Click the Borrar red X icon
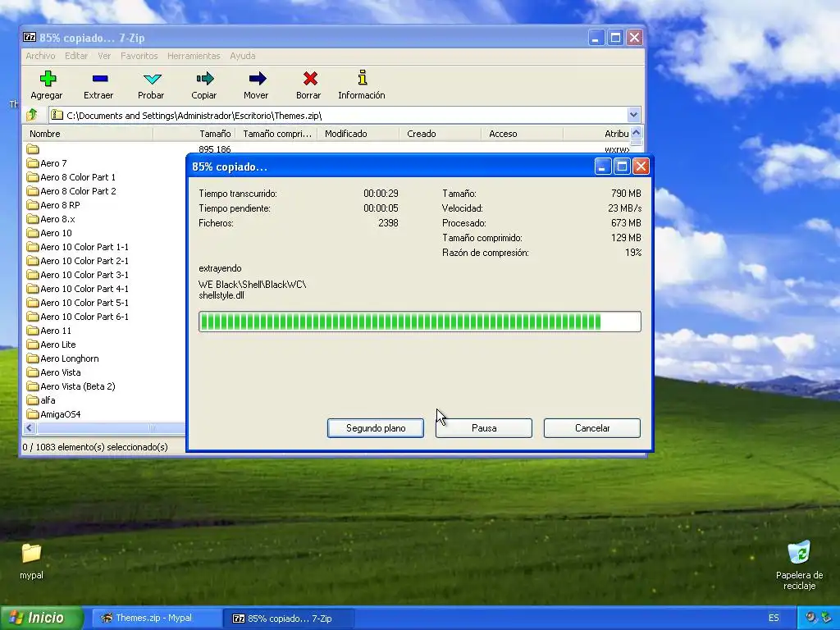 pos(309,79)
